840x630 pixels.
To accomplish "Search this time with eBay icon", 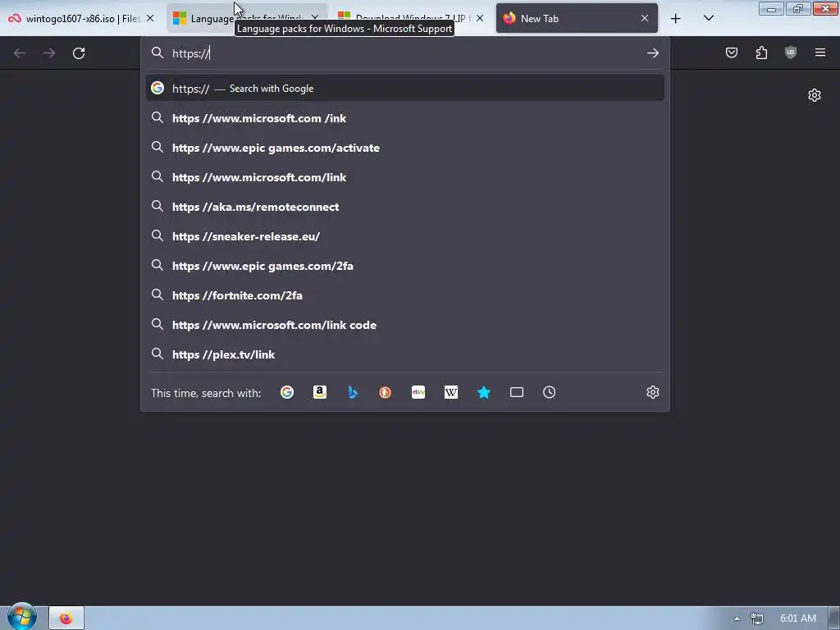I will 418,393.
